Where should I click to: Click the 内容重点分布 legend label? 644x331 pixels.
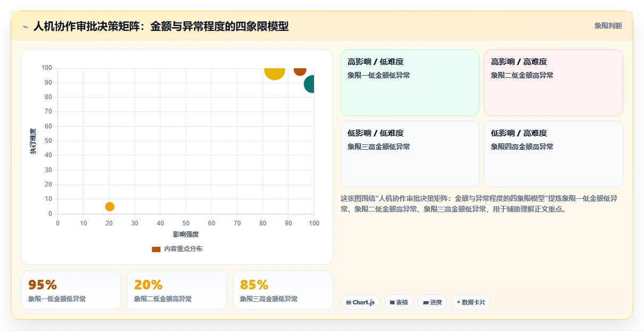click(183, 249)
